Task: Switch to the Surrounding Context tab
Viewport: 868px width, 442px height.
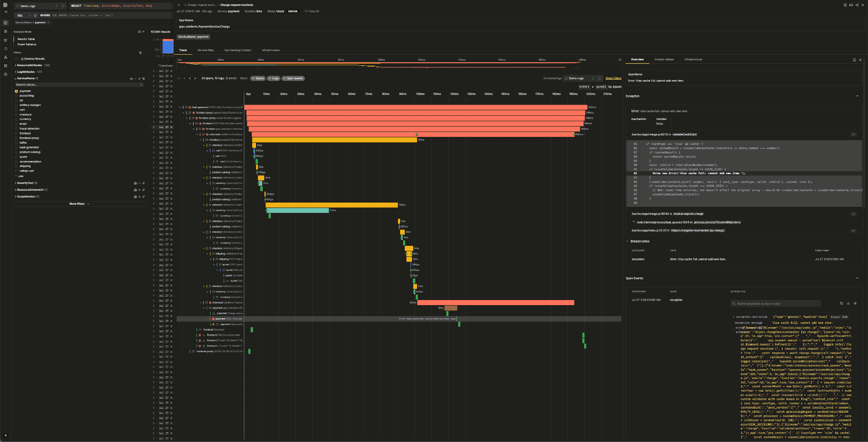Action: [x=238, y=50]
